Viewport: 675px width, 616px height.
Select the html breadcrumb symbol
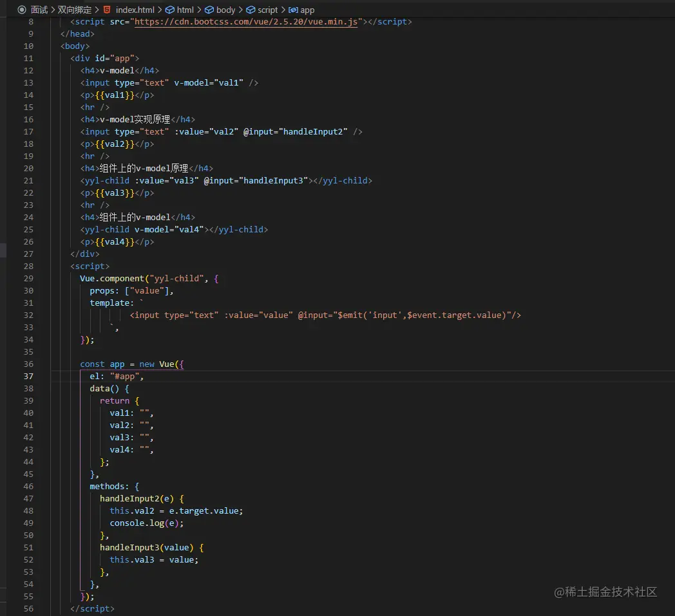tap(185, 10)
